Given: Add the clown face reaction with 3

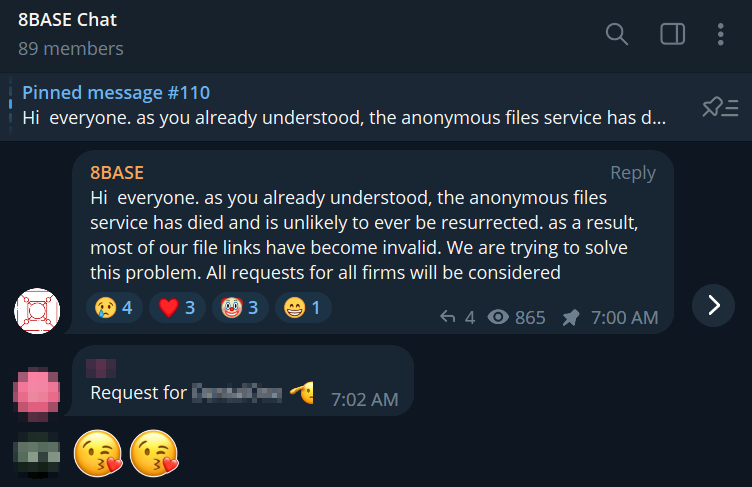Looking at the screenshot, I should pos(240,308).
